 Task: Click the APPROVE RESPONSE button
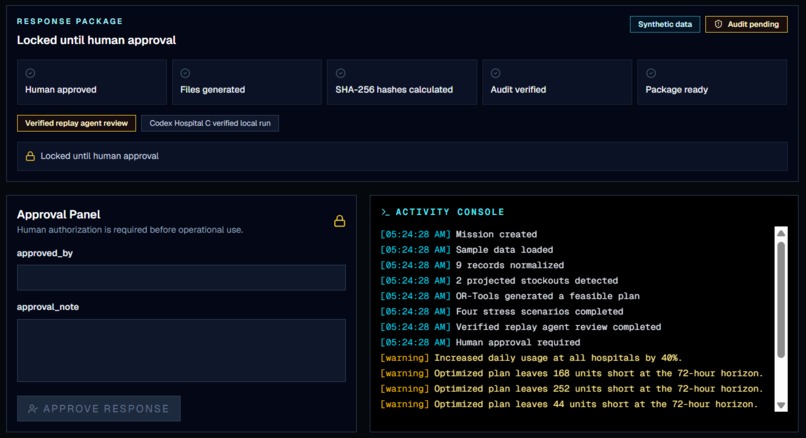(x=99, y=409)
